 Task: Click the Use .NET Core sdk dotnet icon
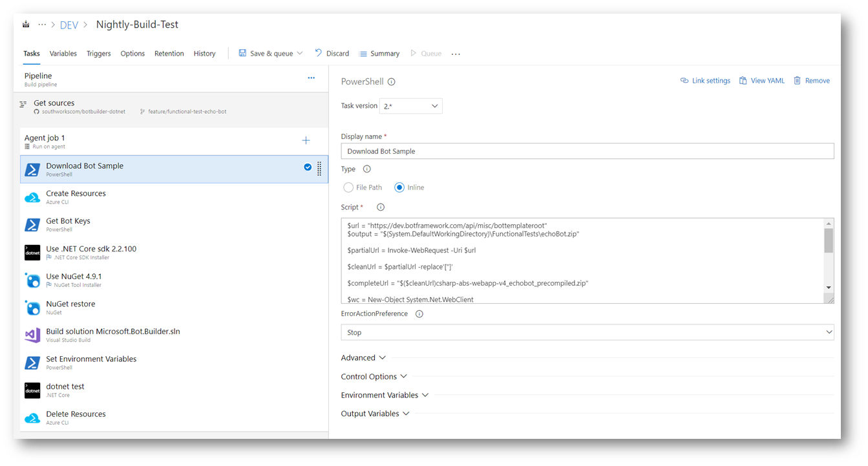[x=32, y=252]
